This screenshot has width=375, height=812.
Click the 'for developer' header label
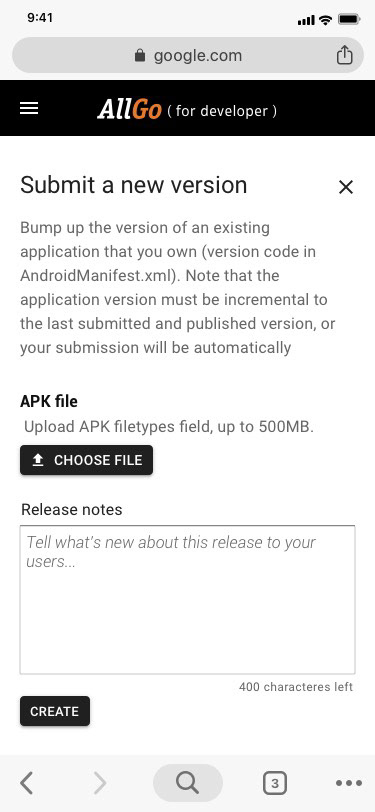pyautogui.click(x=222, y=111)
